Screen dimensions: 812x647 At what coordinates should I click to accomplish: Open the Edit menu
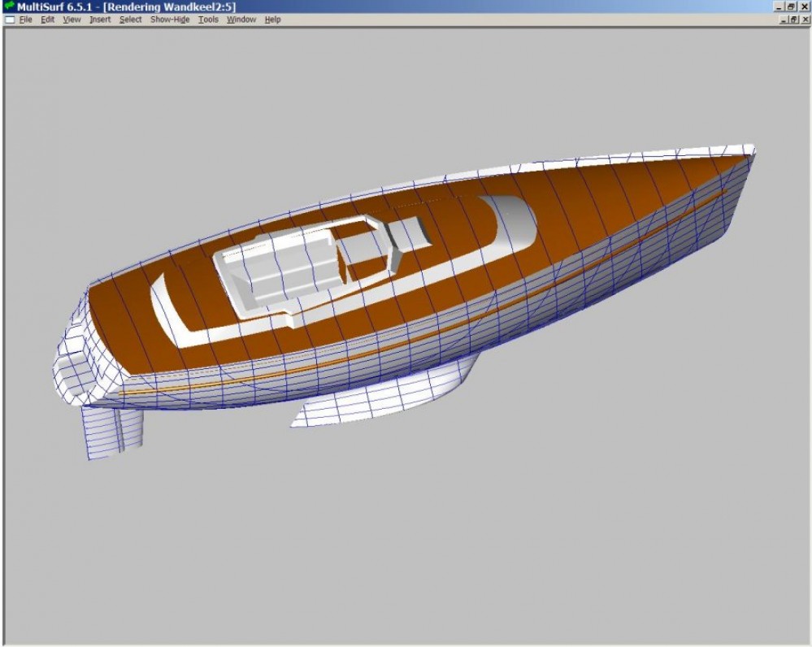48,20
